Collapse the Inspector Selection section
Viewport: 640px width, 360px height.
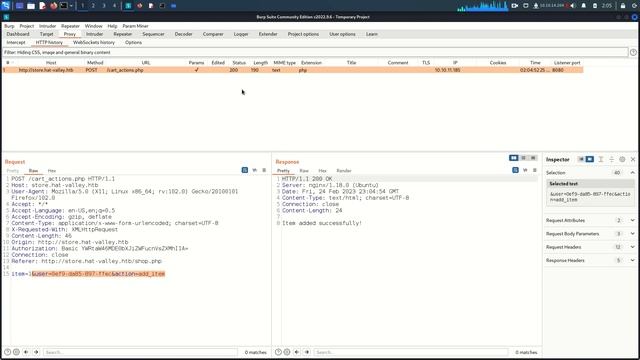(632, 173)
